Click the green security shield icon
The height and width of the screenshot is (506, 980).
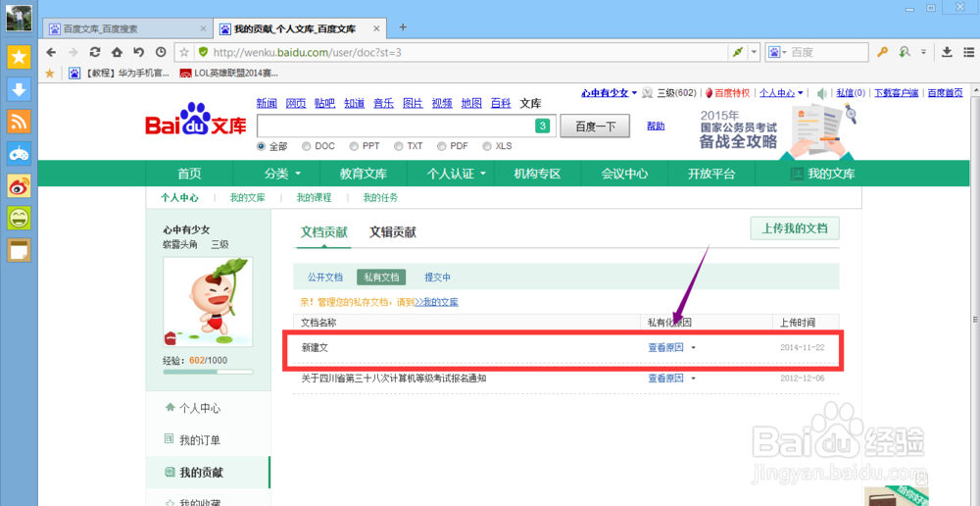tap(203, 53)
